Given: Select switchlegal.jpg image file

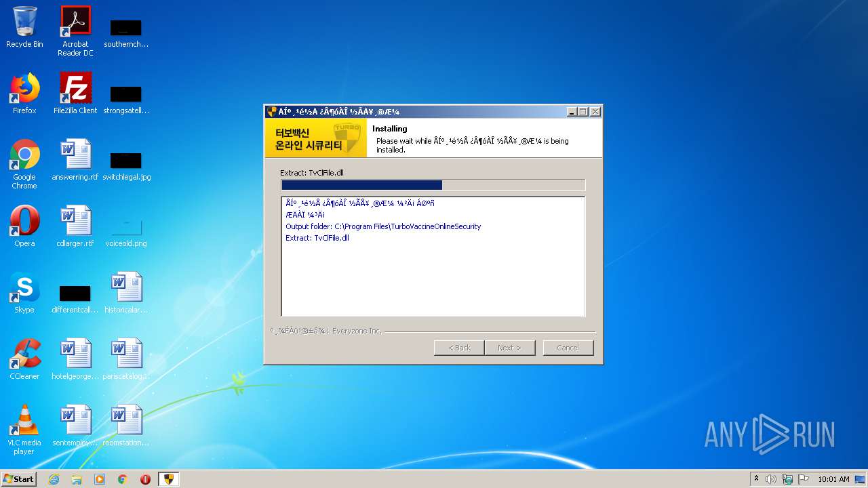Looking at the screenshot, I should point(126,167).
